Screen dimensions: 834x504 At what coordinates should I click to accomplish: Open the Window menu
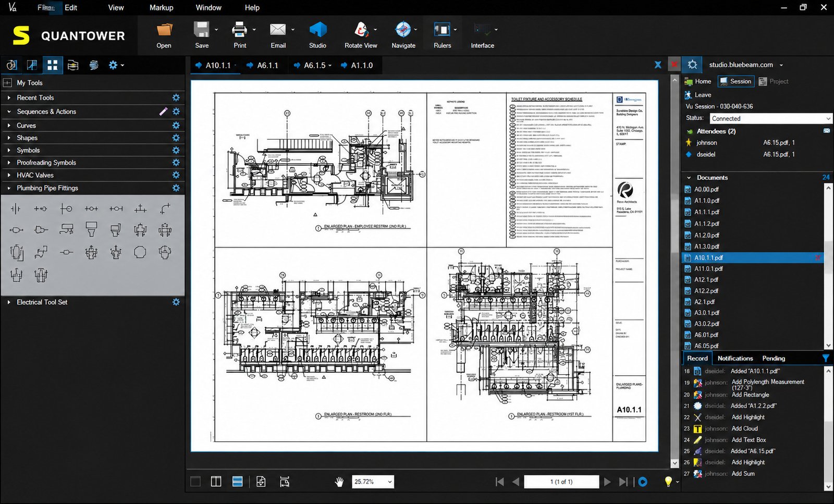(x=208, y=7)
